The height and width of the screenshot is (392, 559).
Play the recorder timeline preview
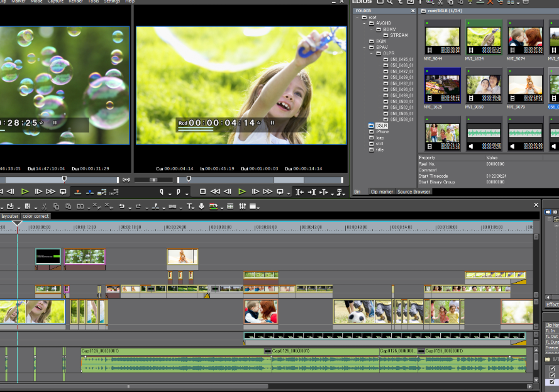pyautogui.click(x=241, y=192)
